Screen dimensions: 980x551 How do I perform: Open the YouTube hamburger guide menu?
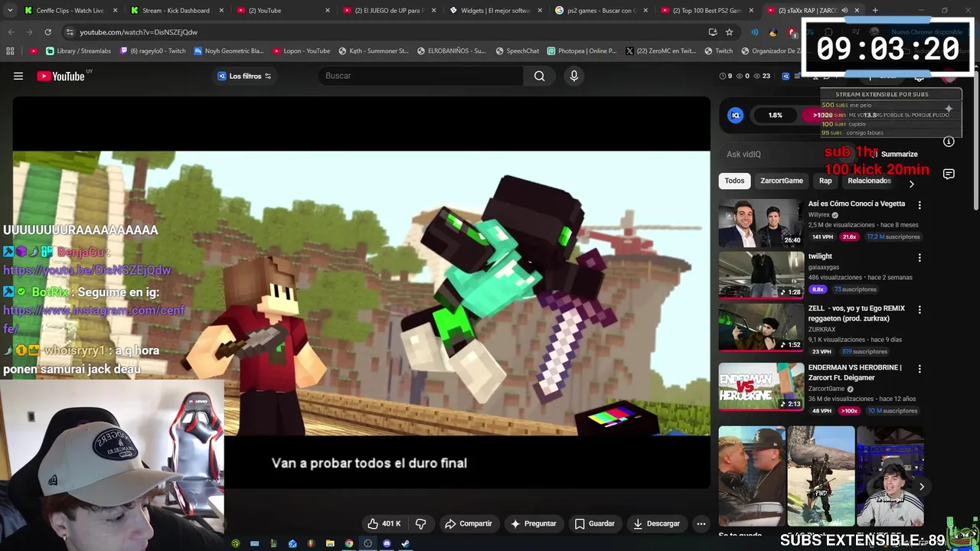pyautogui.click(x=18, y=76)
